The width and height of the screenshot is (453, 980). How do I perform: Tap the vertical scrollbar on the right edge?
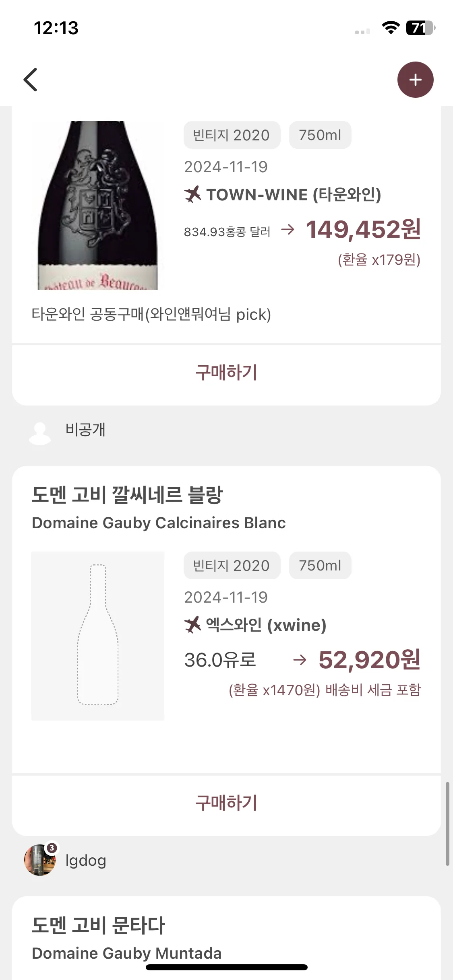coord(447,824)
